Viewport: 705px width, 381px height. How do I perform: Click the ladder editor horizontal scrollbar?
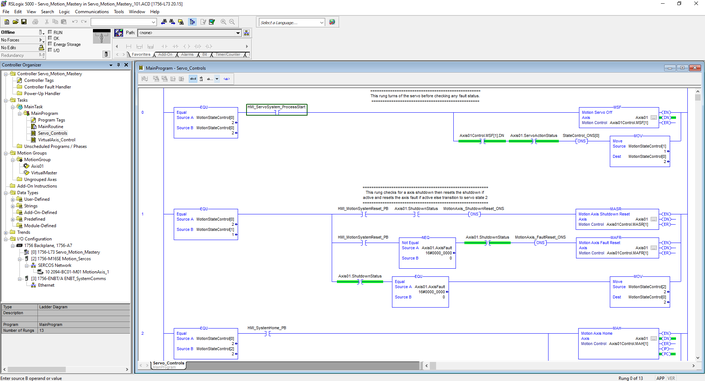(559, 365)
